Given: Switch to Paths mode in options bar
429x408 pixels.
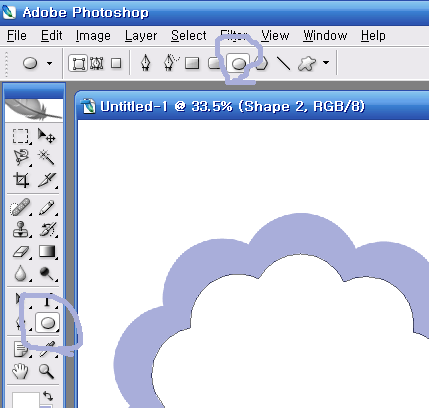Looking at the screenshot, I should pyautogui.click(x=97, y=63).
